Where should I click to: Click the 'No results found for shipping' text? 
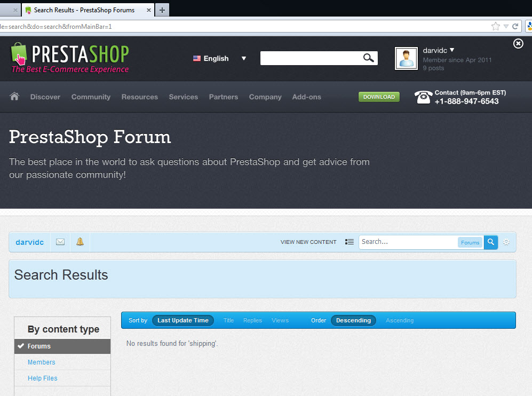click(172, 343)
